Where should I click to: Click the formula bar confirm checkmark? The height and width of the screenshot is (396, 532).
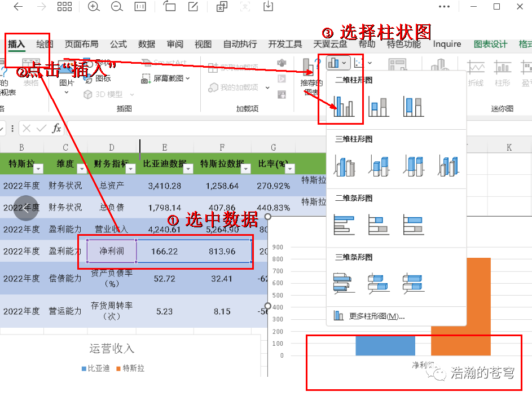pos(41,128)
